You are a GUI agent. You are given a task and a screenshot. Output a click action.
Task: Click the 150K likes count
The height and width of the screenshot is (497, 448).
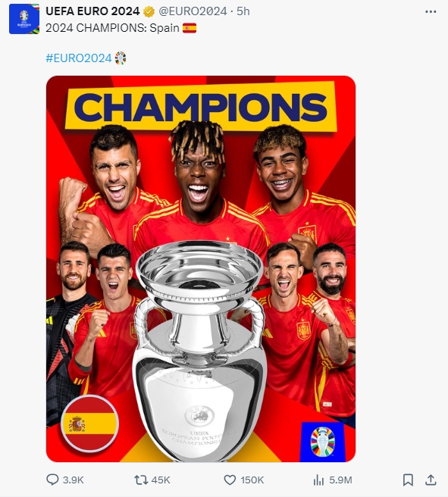(252, 480)
